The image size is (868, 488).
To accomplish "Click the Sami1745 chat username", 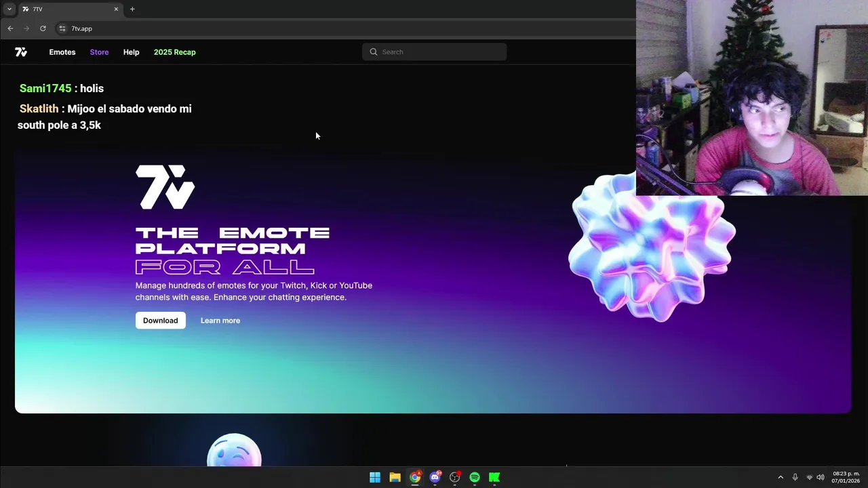I will (x=45, y=89).
